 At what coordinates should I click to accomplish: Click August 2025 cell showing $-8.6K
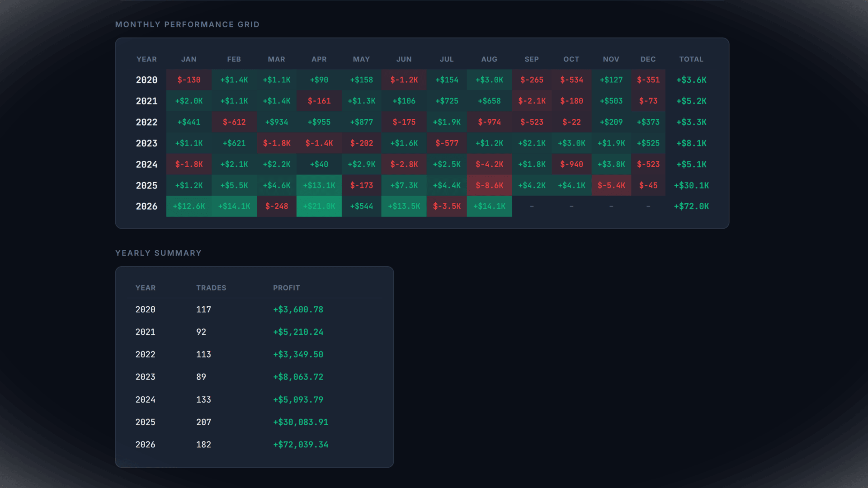(489, 185)
